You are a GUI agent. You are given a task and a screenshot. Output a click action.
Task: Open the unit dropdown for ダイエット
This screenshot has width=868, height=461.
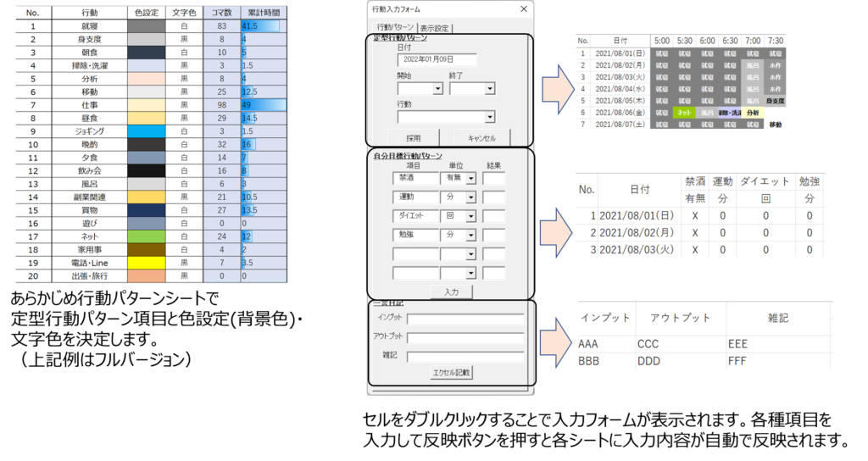pyautogui.click(x=470, y=216)
